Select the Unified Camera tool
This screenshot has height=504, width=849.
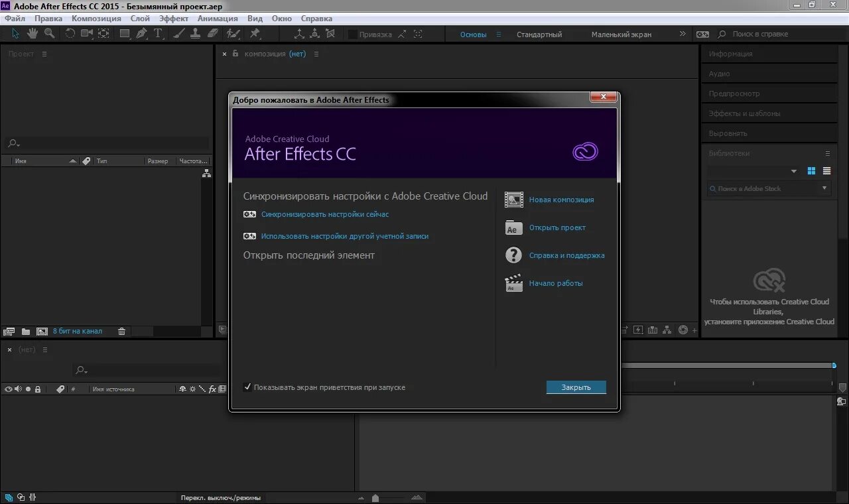(x=87, y=34)
